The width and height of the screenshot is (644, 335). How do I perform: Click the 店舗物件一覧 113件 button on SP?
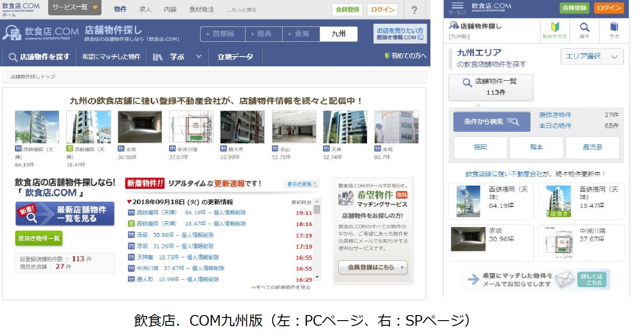tap(491, 87)
